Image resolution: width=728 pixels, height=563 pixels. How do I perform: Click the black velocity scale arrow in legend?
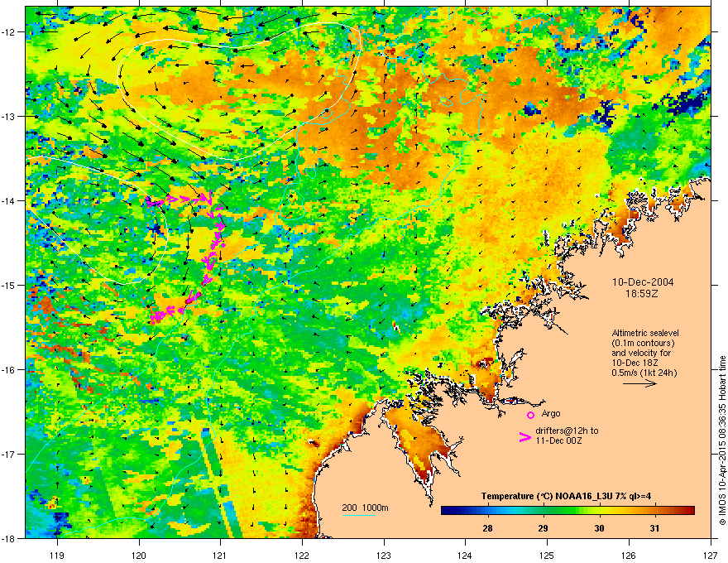point(639,383)
